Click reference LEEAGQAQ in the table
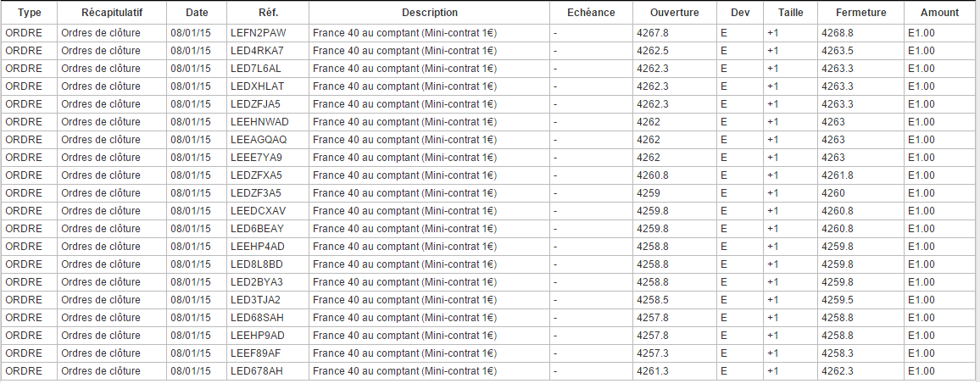 coord(259,140)
